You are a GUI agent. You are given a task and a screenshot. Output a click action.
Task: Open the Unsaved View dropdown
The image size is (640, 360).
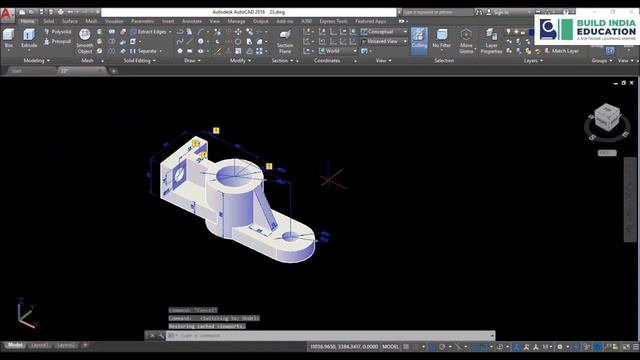point(384,41)
